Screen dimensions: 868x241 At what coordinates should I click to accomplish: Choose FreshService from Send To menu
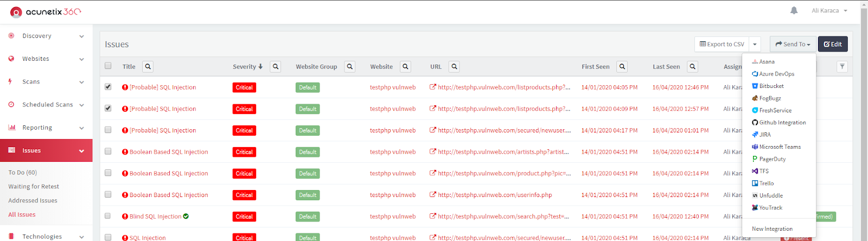click(771, 110)
